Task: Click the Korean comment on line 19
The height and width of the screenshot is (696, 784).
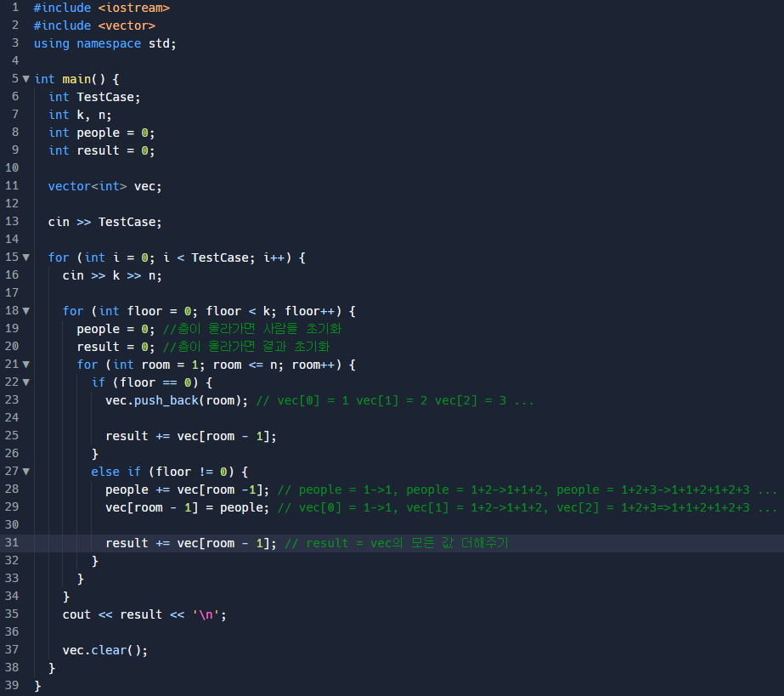Action: 252,329
